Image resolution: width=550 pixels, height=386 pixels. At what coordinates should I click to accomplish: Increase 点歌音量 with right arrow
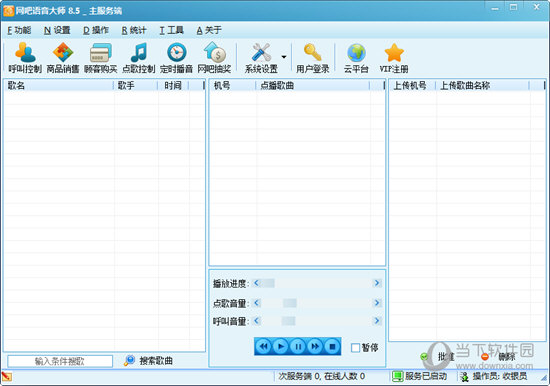(x=377, y=303)
